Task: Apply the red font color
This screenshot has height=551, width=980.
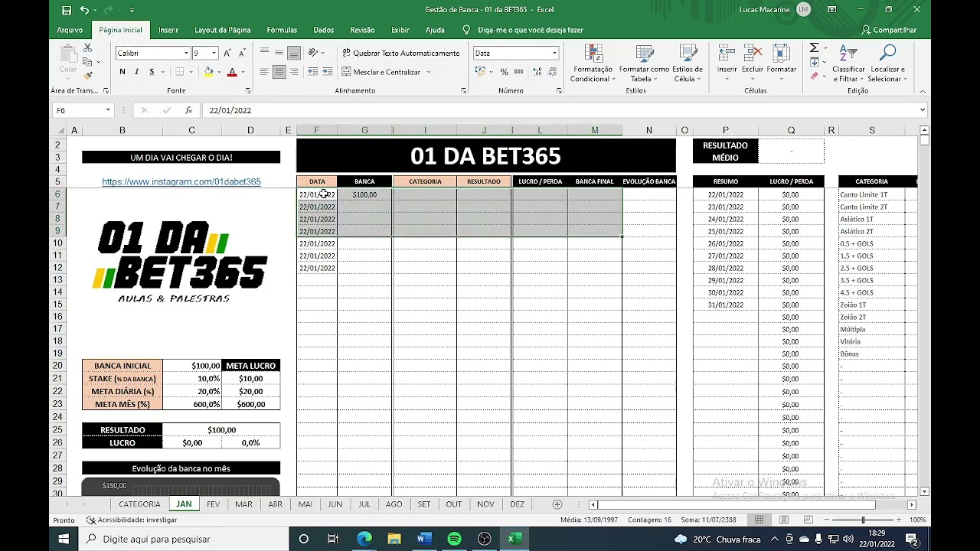Action: point(232,72)
